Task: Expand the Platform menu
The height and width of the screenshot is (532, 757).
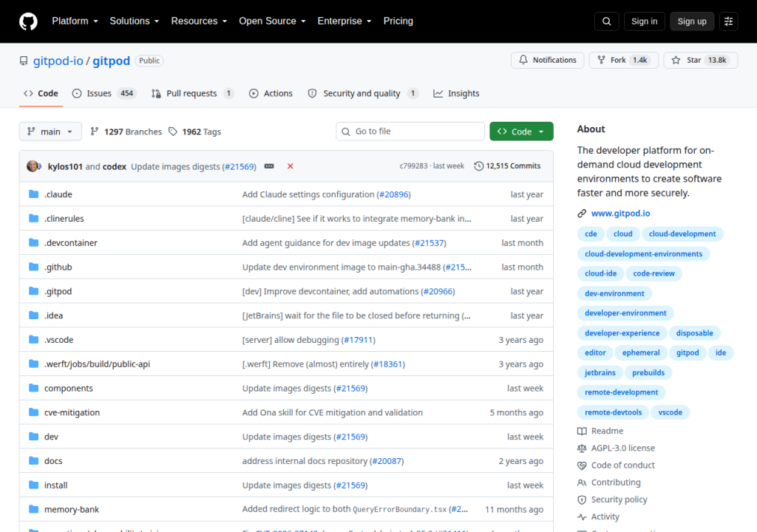Action: click(75, 21)
